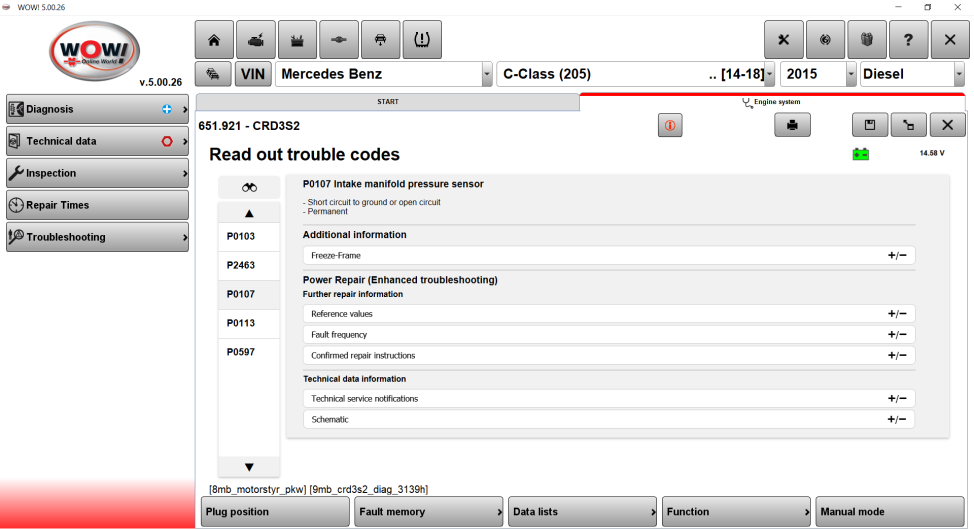
Task: Save the diagnostic session floppy icon
Action: (870, 125)
